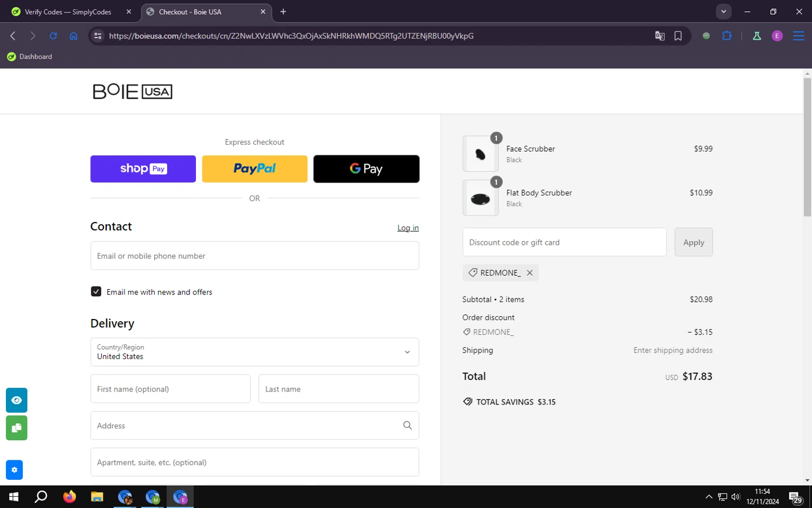The width and height of the screenshot is (812, 508).
Task: Focus Email or mobile phone number field
Action: 254,256
